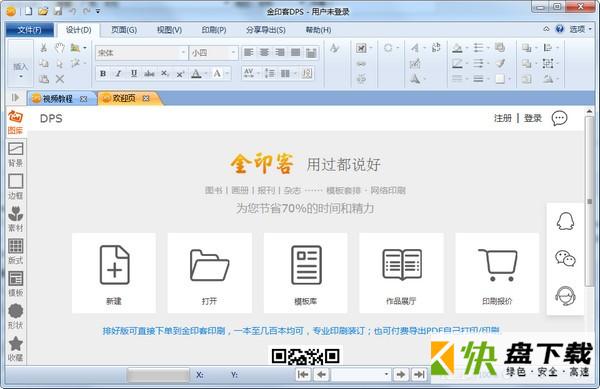Open the 印刷报价 print quote card

[497, 273]
